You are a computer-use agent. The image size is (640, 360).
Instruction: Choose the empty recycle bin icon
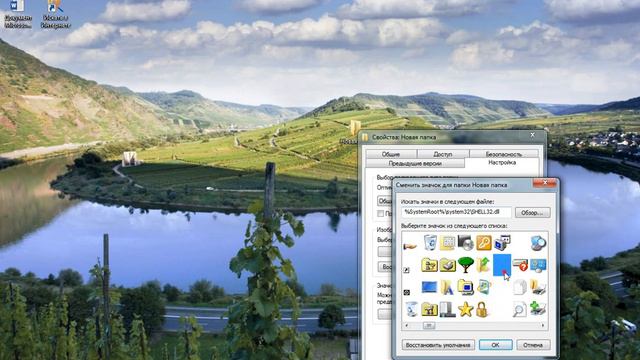pyautogui.click(x=411, y=309)
